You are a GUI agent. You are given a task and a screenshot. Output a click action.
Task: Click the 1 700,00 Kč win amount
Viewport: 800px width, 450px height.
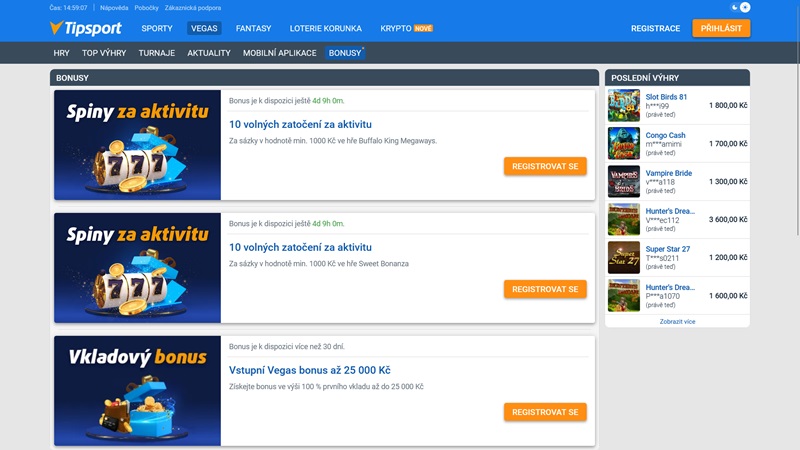pyautogui.click(x=728, y=144)
